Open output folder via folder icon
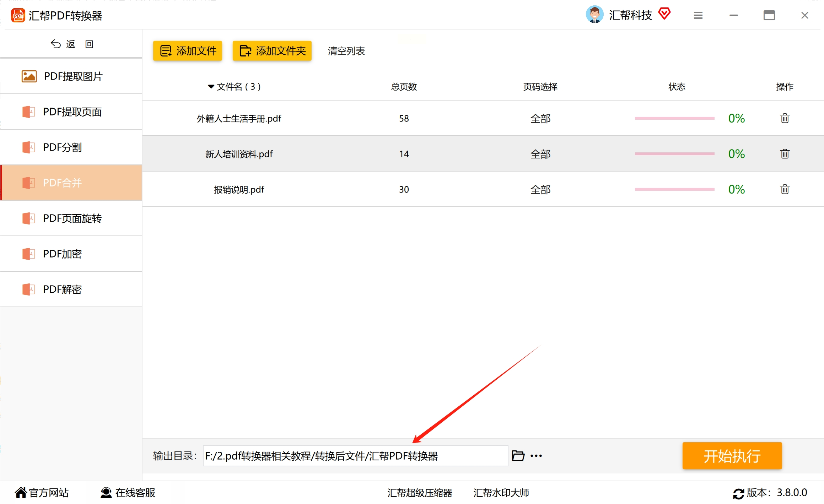Image resolution: width=824 pixels, height=504 pixels. click(518, 456)
